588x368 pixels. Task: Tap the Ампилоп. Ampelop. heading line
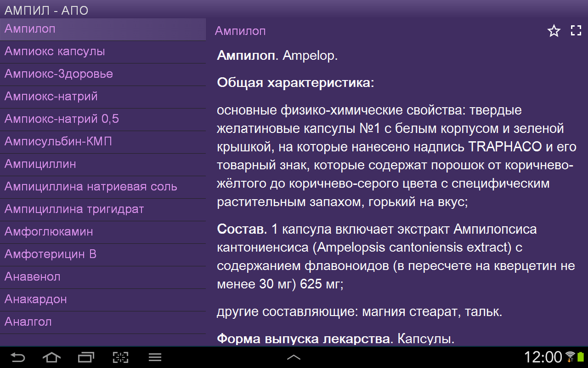277,56
